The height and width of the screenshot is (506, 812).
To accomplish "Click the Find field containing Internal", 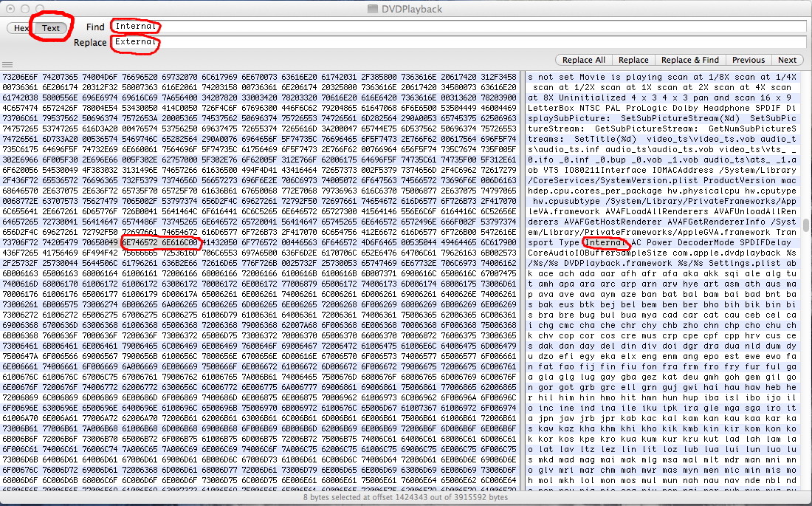I will point(458,26).
